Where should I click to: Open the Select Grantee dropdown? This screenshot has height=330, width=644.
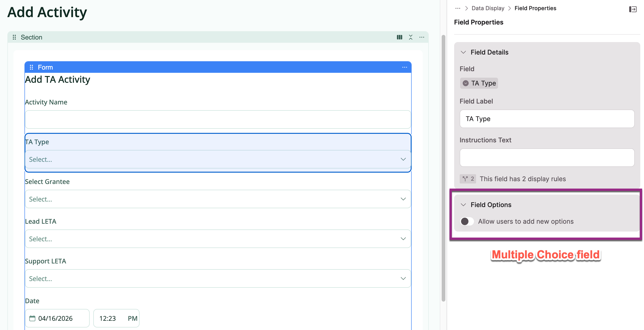[218, 199]
